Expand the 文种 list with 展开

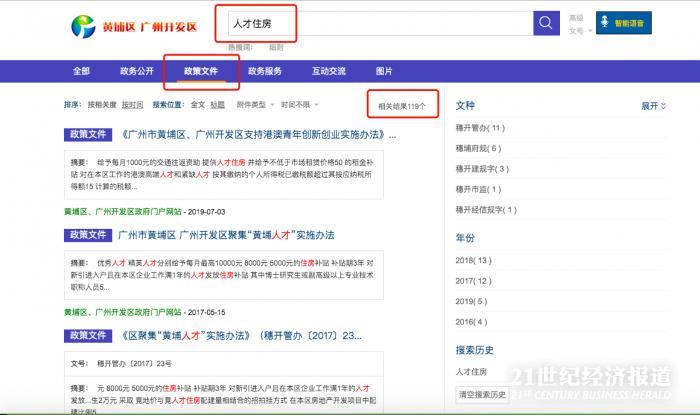(654, 105)
